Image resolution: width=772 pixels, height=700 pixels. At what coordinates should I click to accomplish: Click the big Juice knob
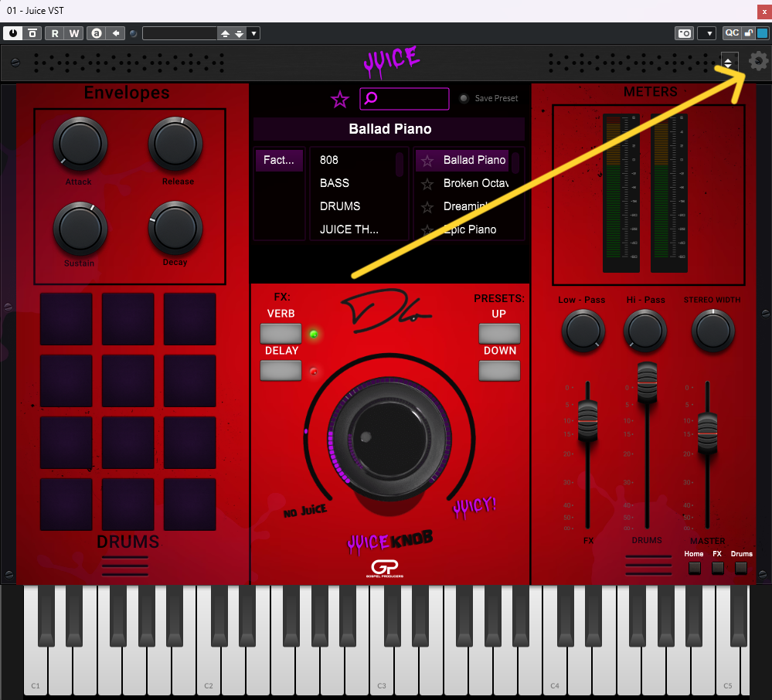(x=389, y=437)
